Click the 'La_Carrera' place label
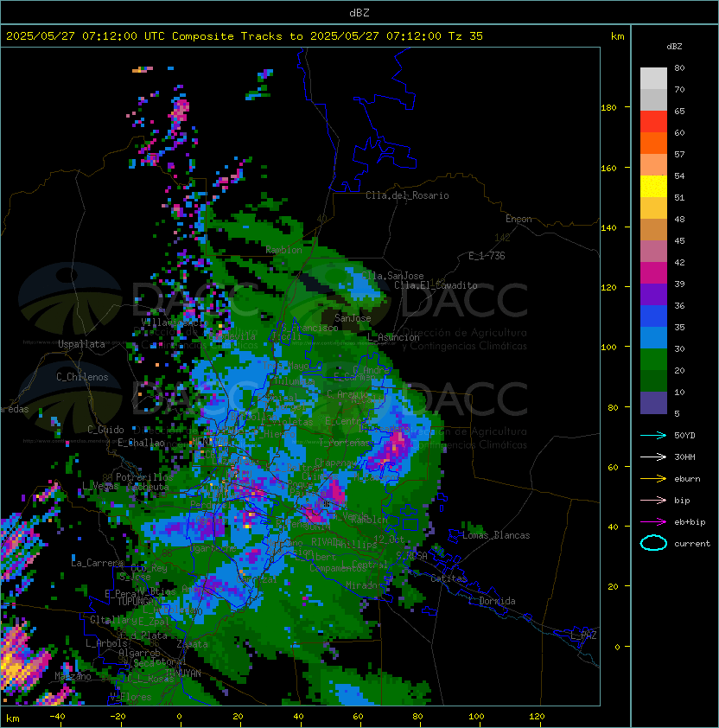This screenshot has width=719, height=728. click(97, 563)
